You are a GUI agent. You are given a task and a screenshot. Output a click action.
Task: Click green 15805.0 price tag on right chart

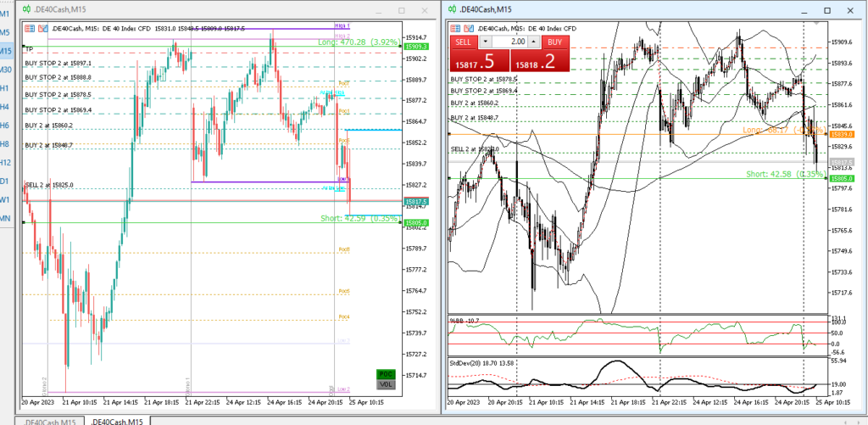[842, 178]
